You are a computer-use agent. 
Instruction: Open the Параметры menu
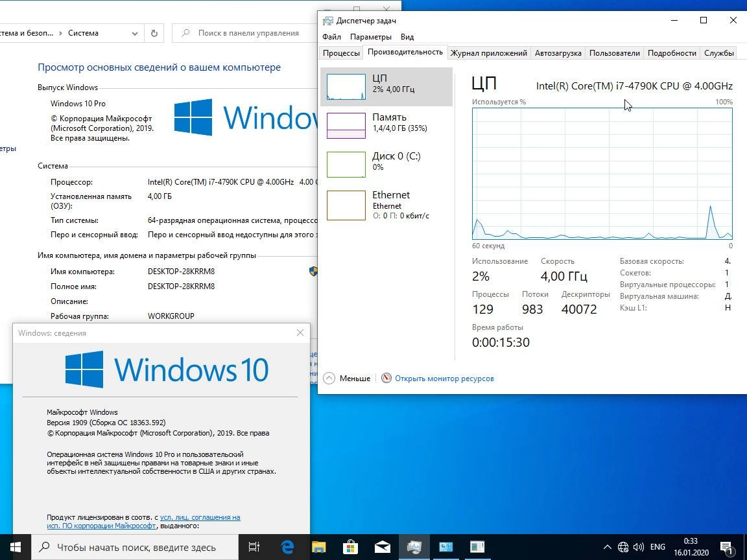click(x=371, y=37)
